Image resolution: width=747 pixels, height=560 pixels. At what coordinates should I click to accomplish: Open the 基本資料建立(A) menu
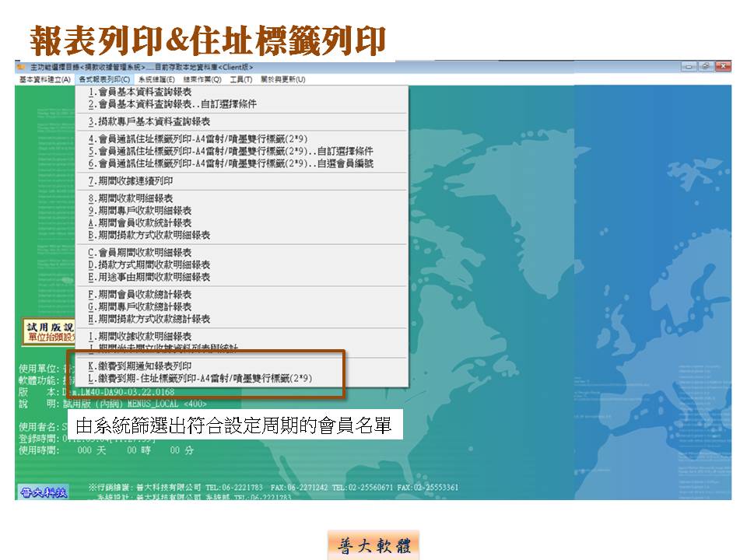click(45, 79)
